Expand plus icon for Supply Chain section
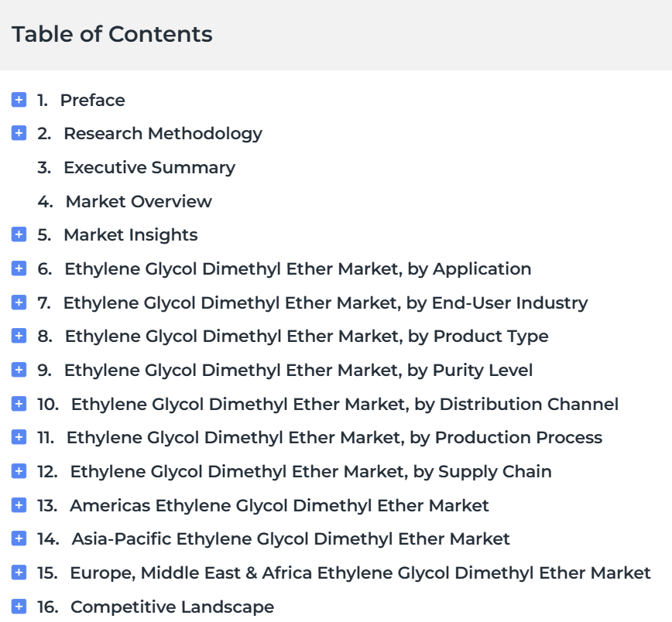This screenshot has width=672, height=622. coord(19,471)
